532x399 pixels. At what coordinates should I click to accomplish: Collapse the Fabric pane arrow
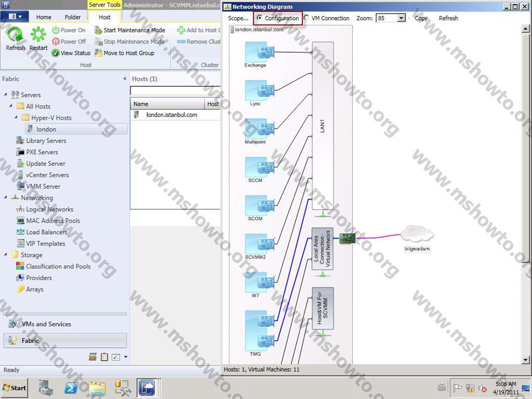(x=125, y=79)
